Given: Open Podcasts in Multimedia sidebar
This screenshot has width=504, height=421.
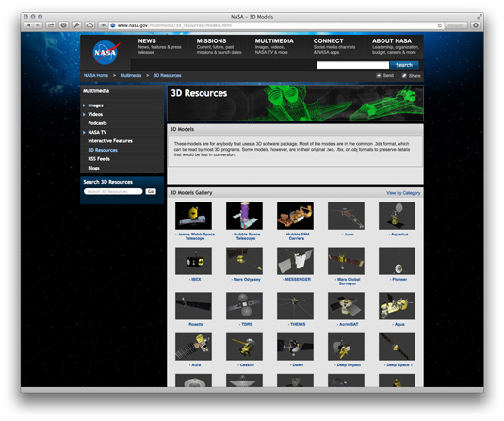Looking at the screenshot, I should point(97,123).
